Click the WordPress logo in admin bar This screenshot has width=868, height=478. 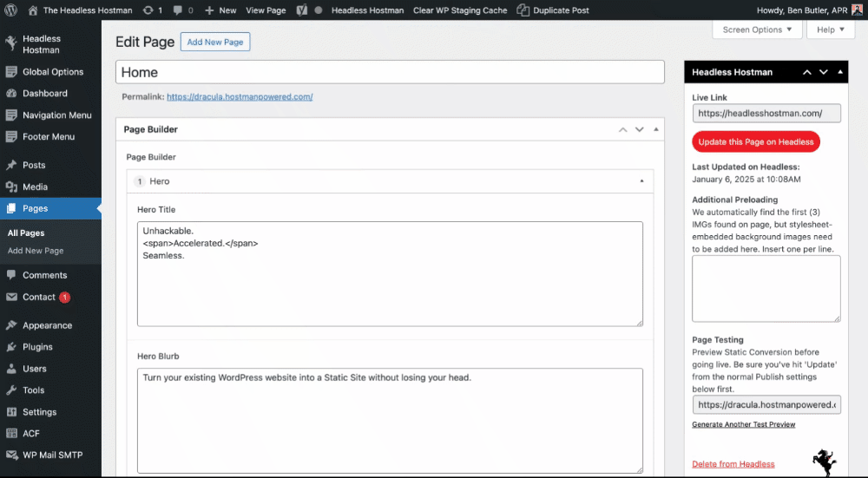(11, 10)
